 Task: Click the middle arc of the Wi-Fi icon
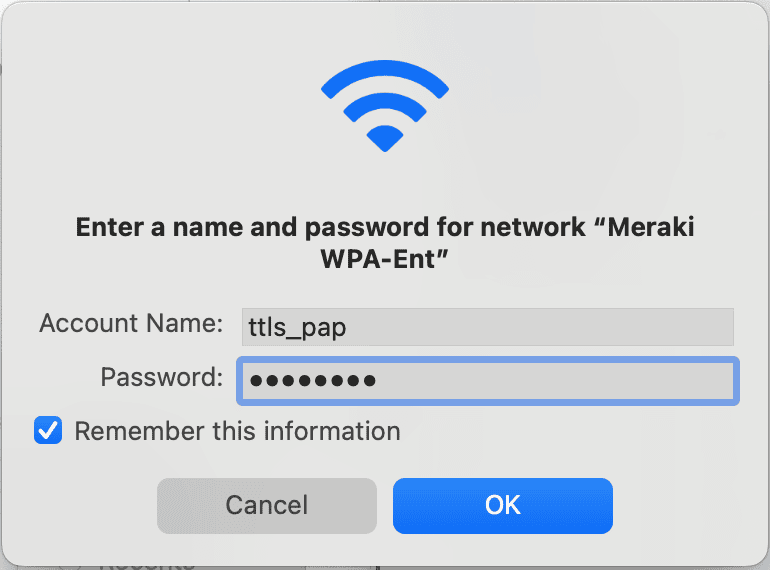tap(385, 105)
